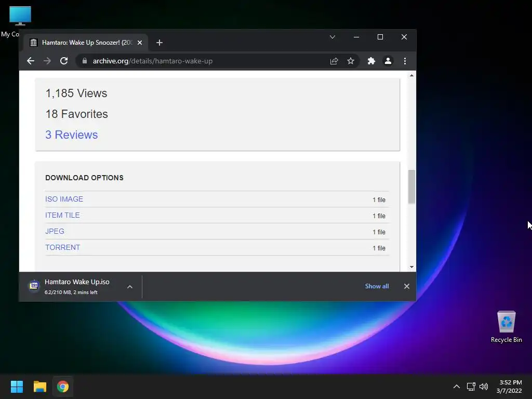The image size is (532, 399).
Task: Open File Explorer from the taskbar
Action: coord(39,387)
